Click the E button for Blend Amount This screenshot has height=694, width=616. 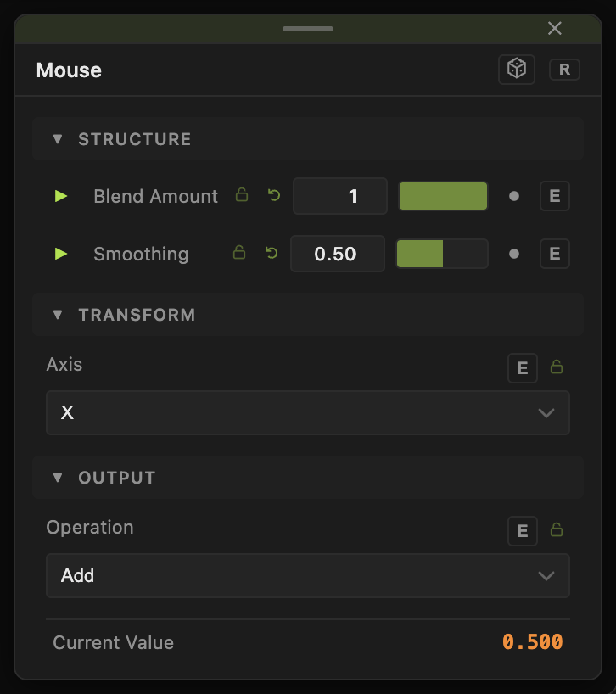pyautogui.click(x=555, y=196)
